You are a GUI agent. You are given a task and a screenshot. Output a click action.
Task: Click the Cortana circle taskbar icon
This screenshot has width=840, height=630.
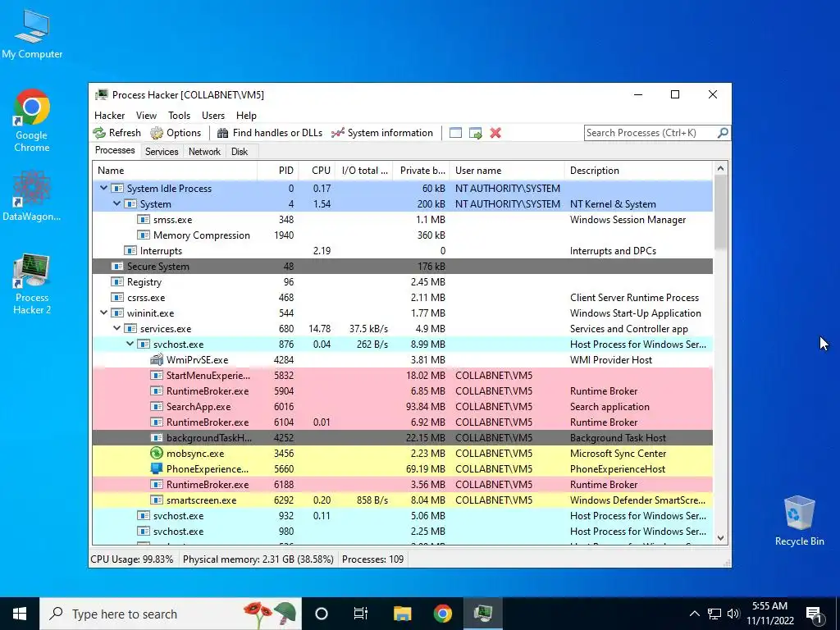(x=322, y=614)
